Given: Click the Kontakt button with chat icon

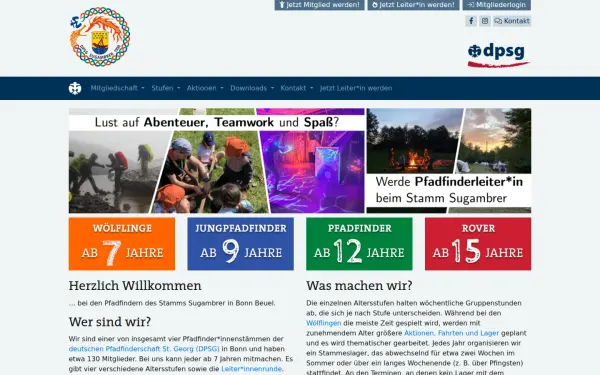Looking at the screenshot, I should (x=512, y=21).
